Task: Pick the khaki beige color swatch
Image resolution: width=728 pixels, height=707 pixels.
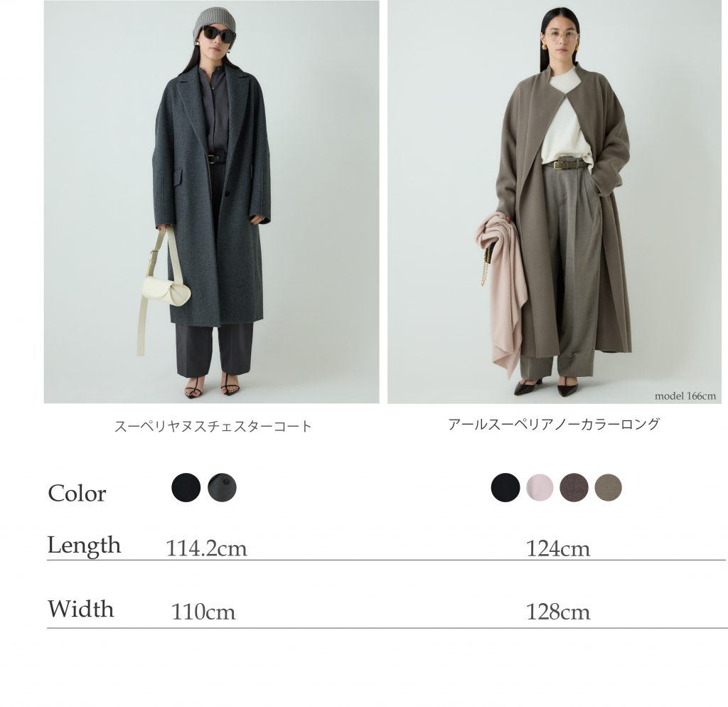Action: 608,487
